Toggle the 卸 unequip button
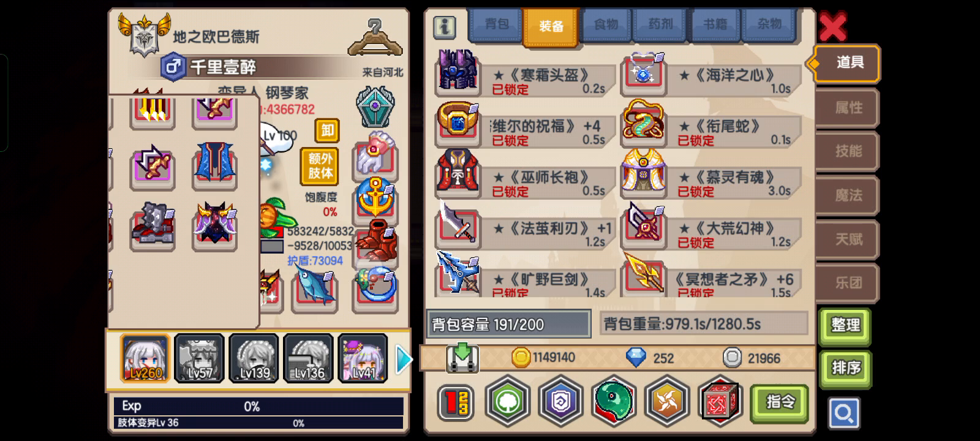Screen dimensions: 980x441 point(327,130)
